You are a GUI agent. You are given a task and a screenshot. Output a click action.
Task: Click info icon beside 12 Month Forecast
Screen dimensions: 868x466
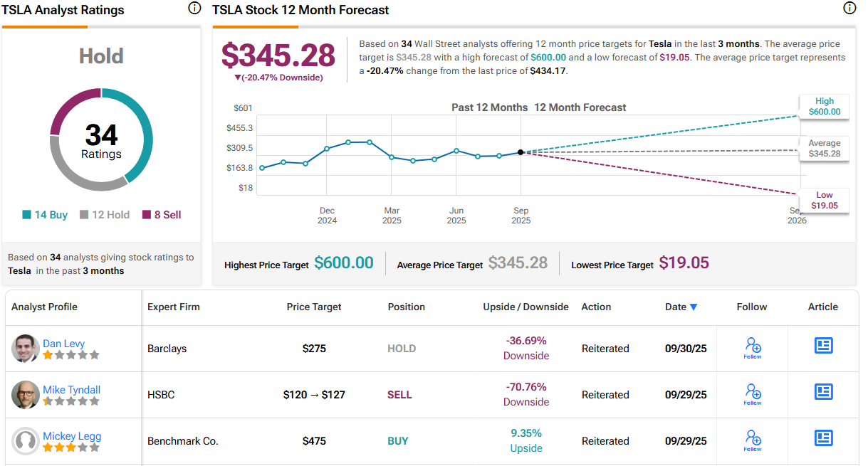point(849,9)
